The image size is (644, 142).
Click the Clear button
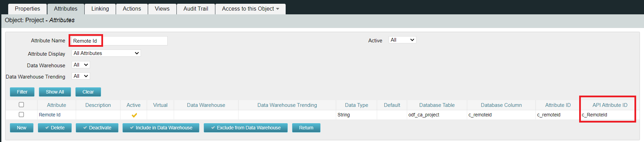88,92
